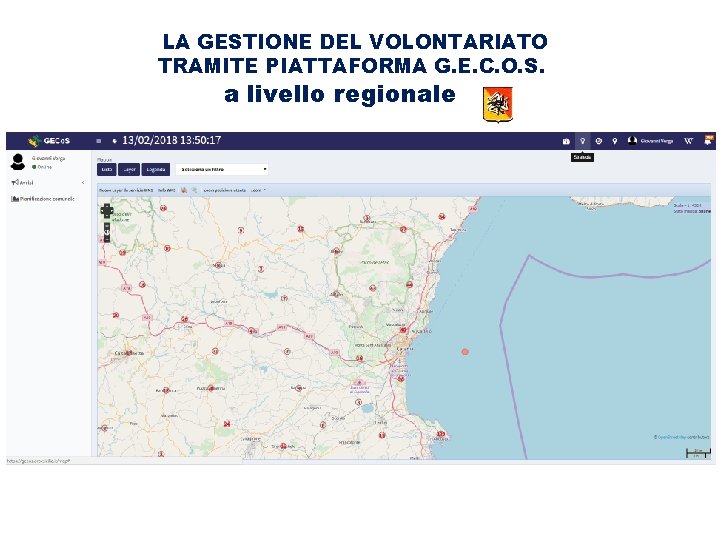Screen dimensions: 720x540
Task: Click the user avatar in the header bar
Action: point(632,141)
